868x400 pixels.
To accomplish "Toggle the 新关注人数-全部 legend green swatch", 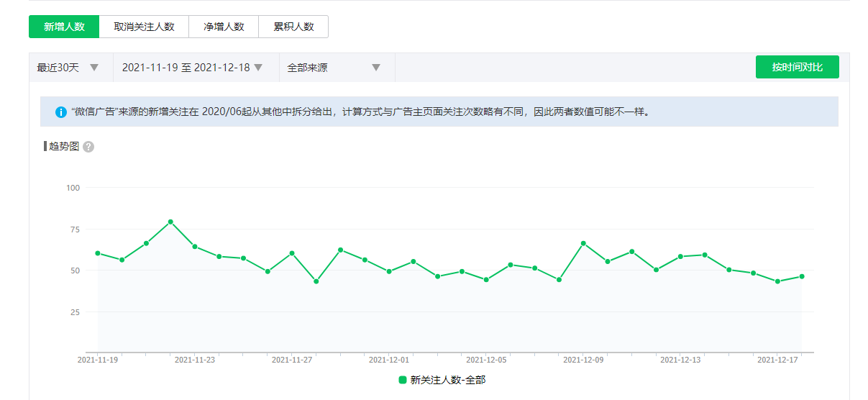I will [403, 380].
